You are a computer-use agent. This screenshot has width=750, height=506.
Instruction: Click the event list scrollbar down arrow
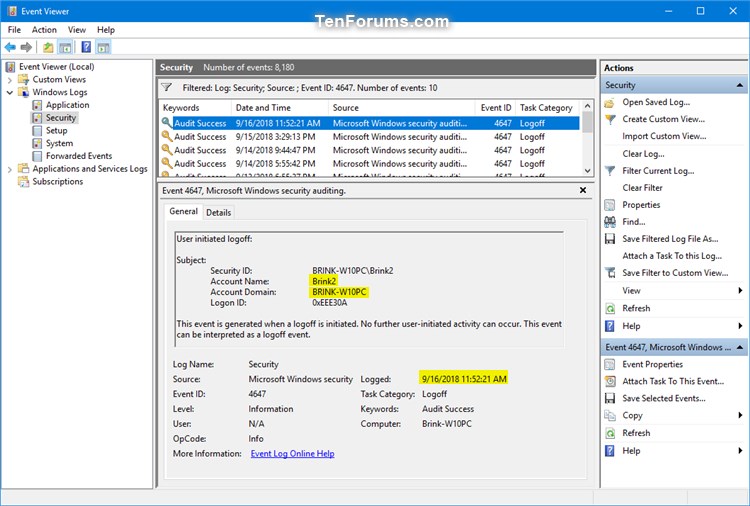pos(588,171)
